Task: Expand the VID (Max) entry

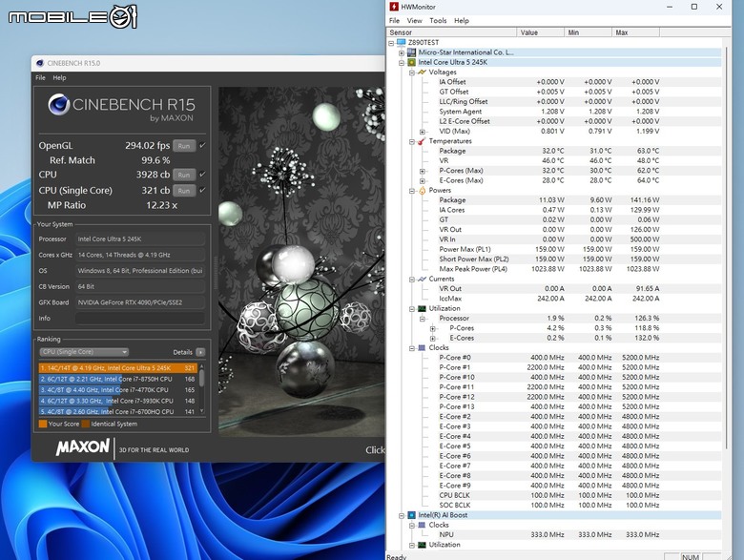Action: 423,132
